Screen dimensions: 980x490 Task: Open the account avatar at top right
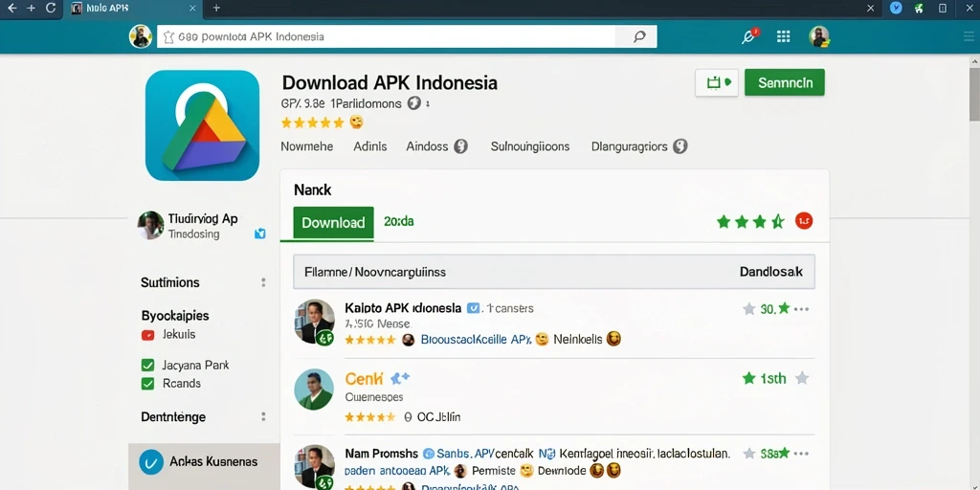coord(819,36)
